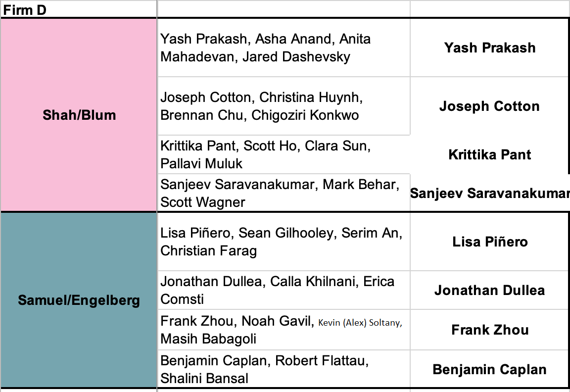This screenshot has width=570, height=392.
Task: Select the cell listing Asha Anand and Jared Dashevsky
Action: [x=283, y=48]
